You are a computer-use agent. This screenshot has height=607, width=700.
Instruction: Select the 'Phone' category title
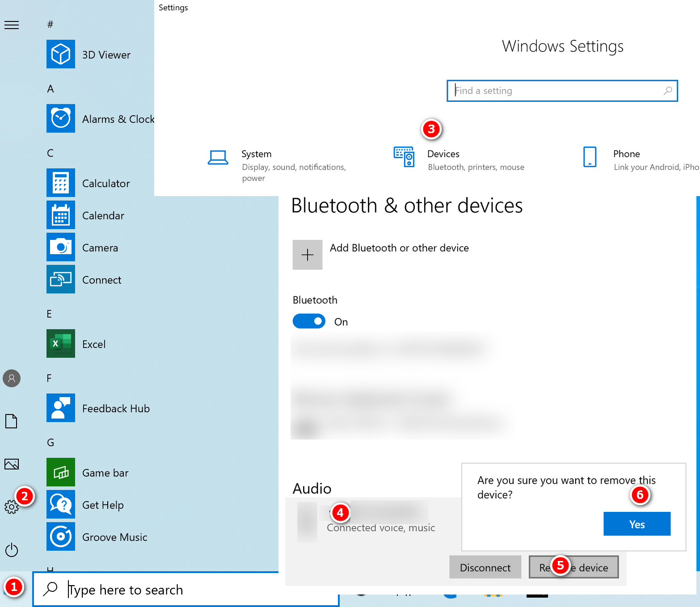(x=627, y=154)
